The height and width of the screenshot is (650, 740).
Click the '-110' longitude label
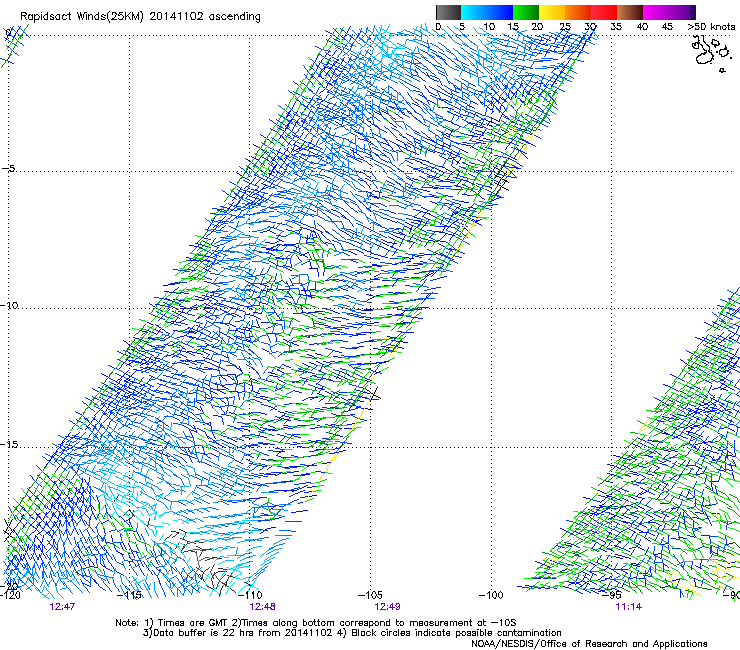(x=250, y=595)
